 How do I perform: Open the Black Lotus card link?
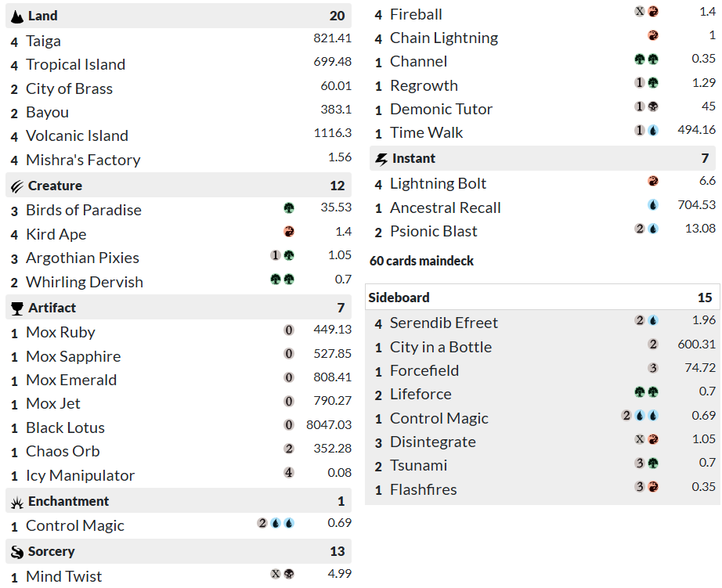coord(65,428)
